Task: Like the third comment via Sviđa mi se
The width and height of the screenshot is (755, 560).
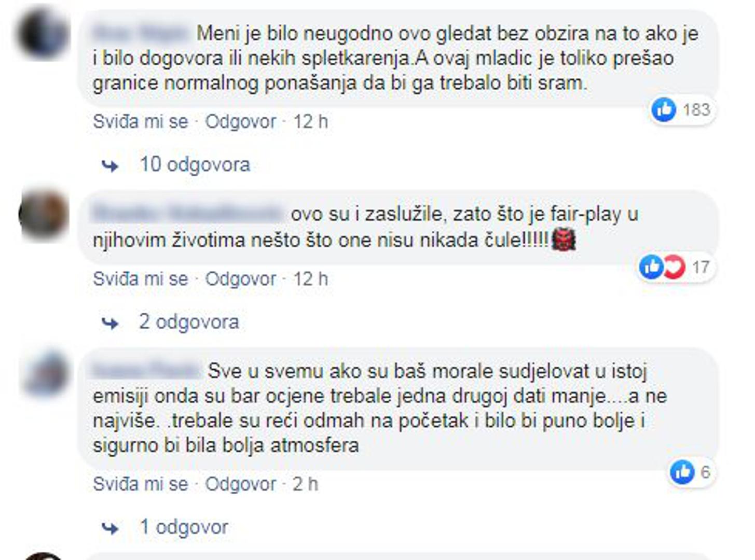Action: point(140,484)
